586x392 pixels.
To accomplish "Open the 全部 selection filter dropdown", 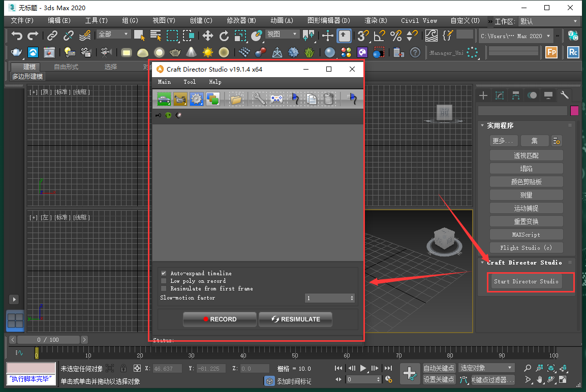I will [x=114, y=35].
